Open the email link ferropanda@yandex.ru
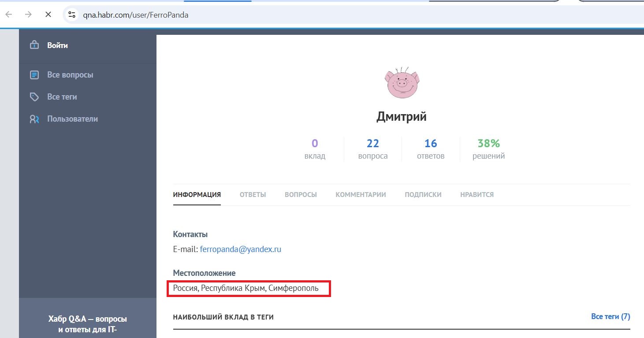 coord(241,249)
